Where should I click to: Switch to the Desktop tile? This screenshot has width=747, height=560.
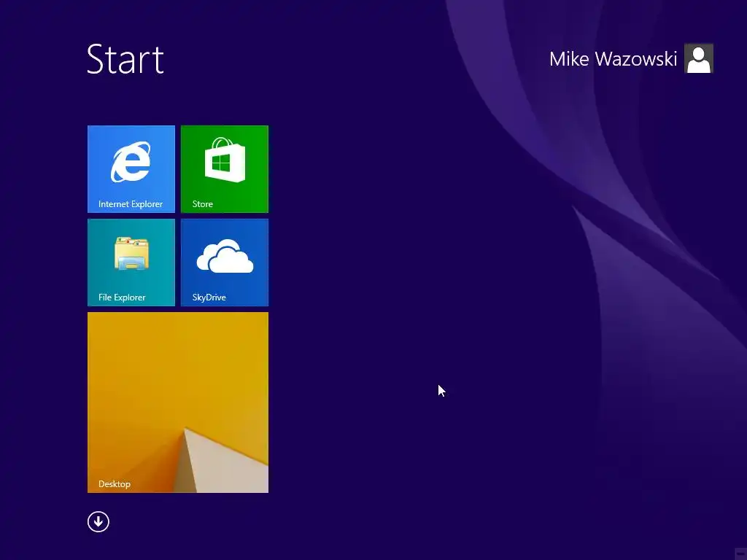178,402
